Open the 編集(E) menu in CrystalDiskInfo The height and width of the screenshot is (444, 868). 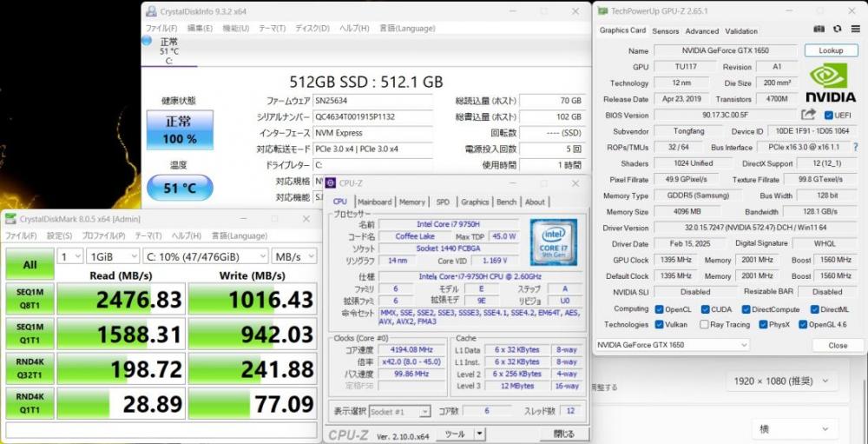click(200, 29)
